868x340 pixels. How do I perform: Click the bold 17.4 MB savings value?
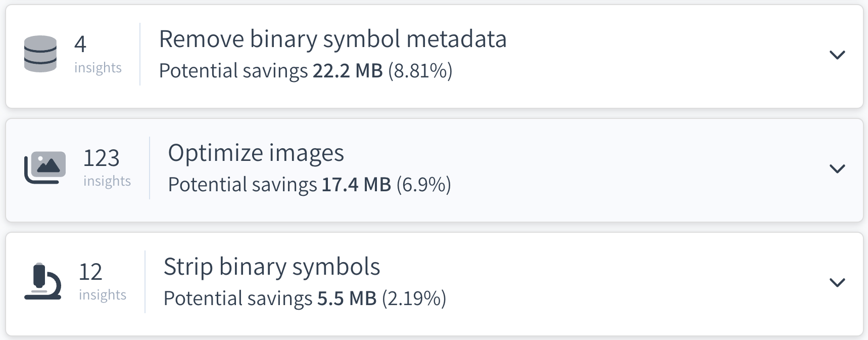pyautogui.click(x=356, y=185)
